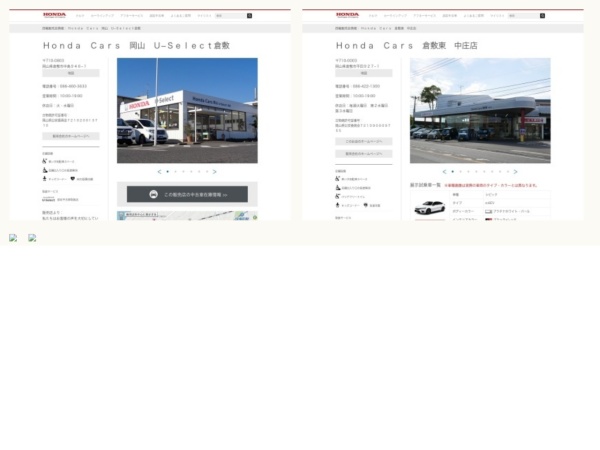Open the dark used-car inventory button with car icon
Image resolution: width=600 pixels, height=450 pixels.
[187, 194]
